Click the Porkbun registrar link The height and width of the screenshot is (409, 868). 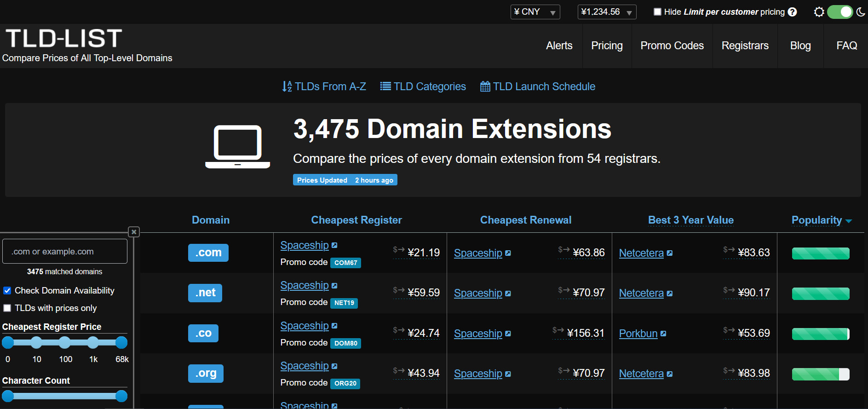click(x=638, y=334)
